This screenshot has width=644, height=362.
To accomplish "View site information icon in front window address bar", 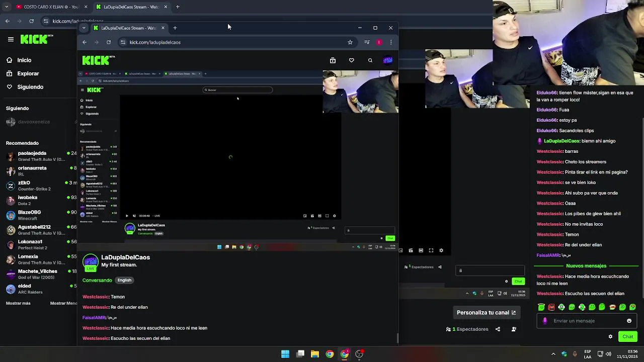I will (x=123, y=42).
